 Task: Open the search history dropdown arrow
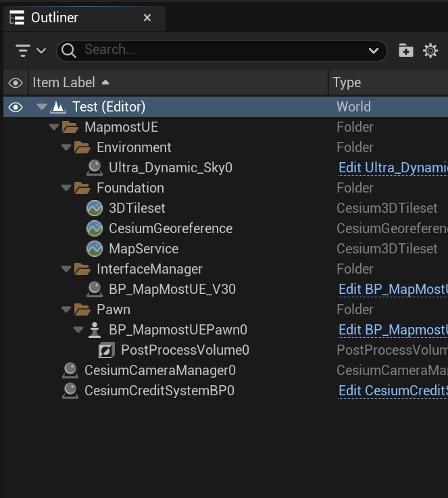[x=374, y=51]
